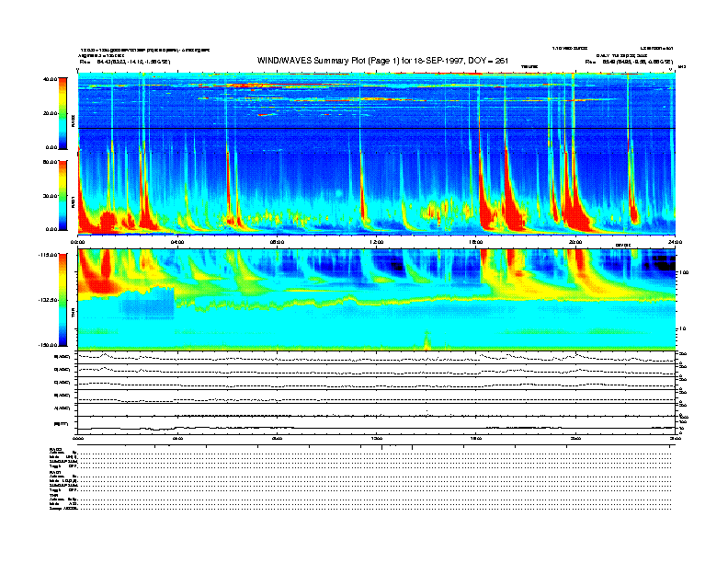
Task: Click the magnetic field magnitude line plot
Action: pos(377,425)
